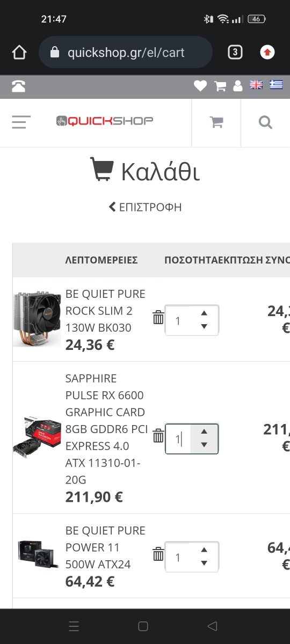Decrease Sapphire RX 6600 quantity
This screenshot has height=644, width=290.
[204, 445]
